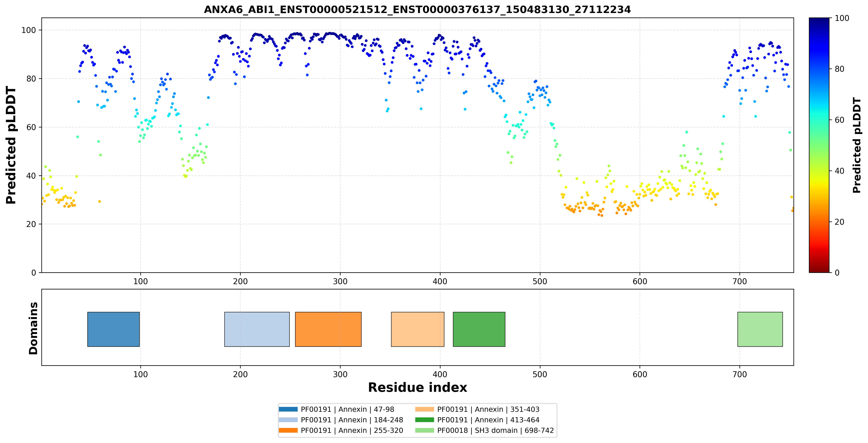
Task: Click the plot title ANXA6_ABI1 heading
Action: click(417, 9)
